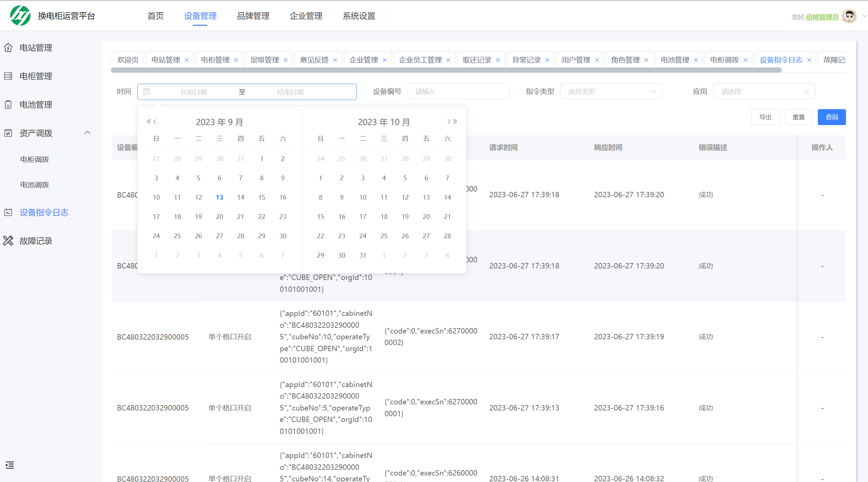
Task: Select September 13 in the date picker
Action: tap(219, 197)
